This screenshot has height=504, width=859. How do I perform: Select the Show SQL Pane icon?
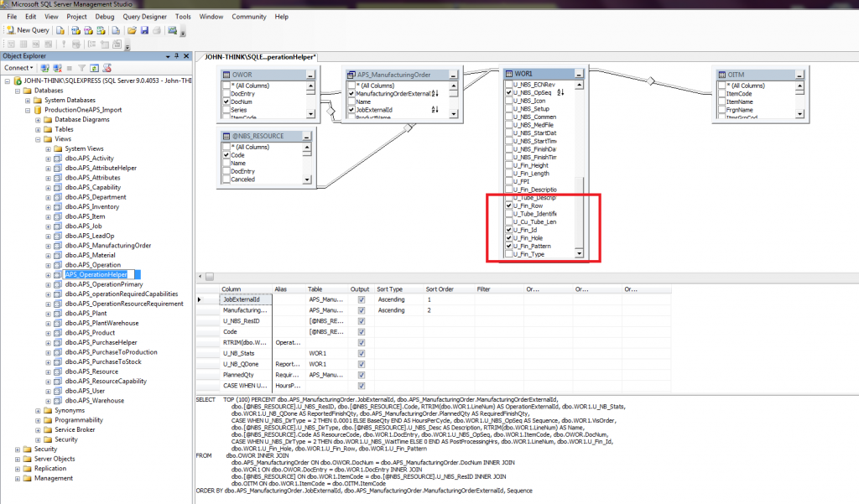point(34,44)
